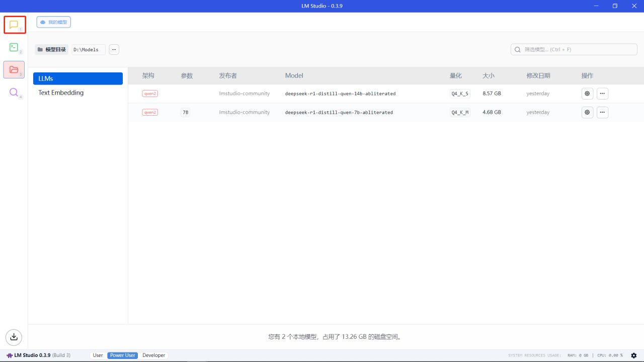Image resolution: width=644 pixels, height=362 pixels.
Task: Select the Text Embedding category
Action: pos(78,93)
